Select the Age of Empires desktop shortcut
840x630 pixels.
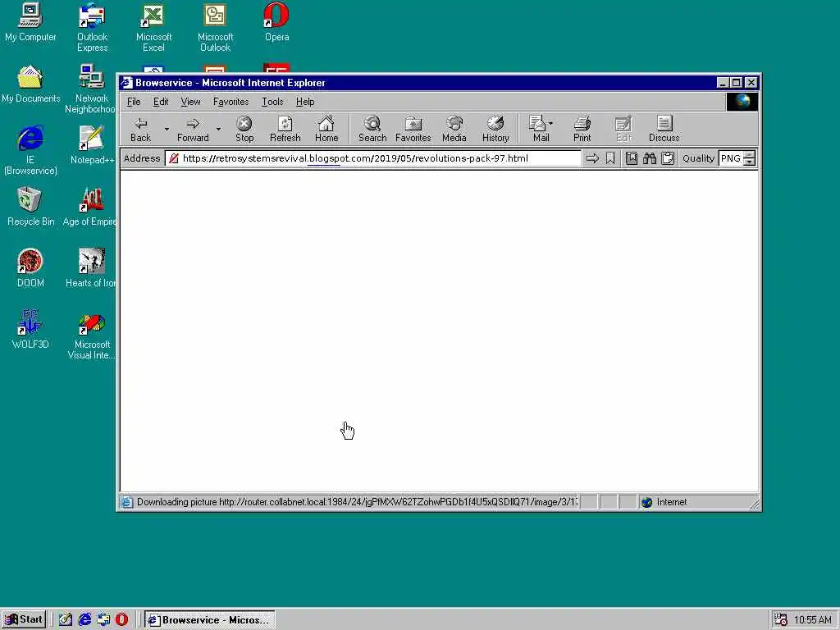tap(90, 207)
